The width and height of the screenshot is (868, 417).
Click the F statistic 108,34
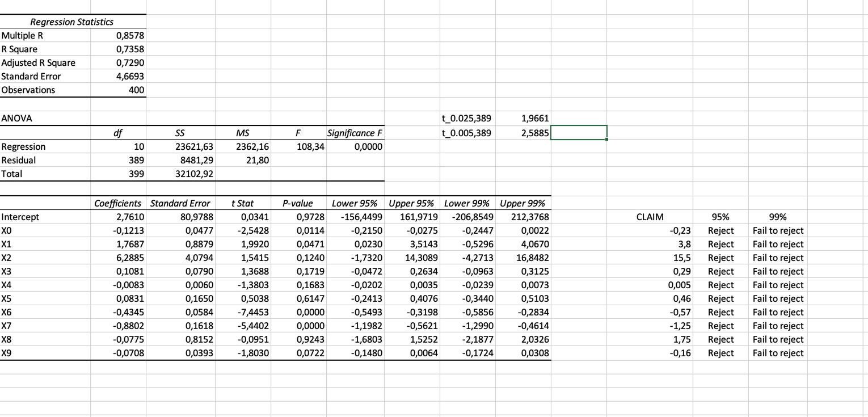click(311, 146)
